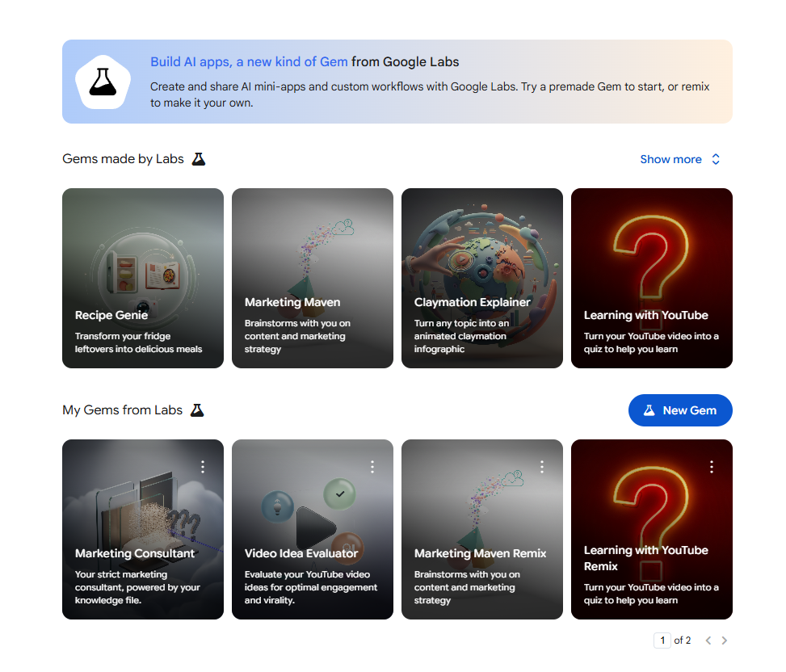This screenshot has width=786, height=672.
Task: Expand the Show more gems list
Action: 670,159
